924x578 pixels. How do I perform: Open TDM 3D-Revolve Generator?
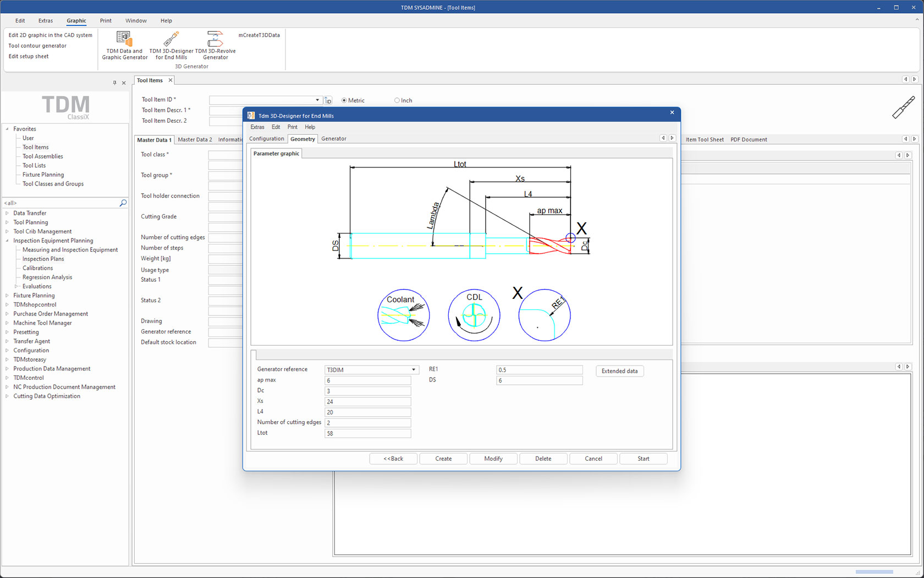pos(215,45)
